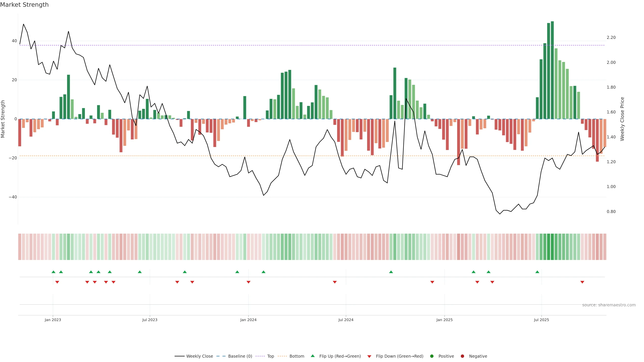644x362 pixels.
Task: Click the flip-up marker nearest Jul 2025
Action: coord(537,272)
